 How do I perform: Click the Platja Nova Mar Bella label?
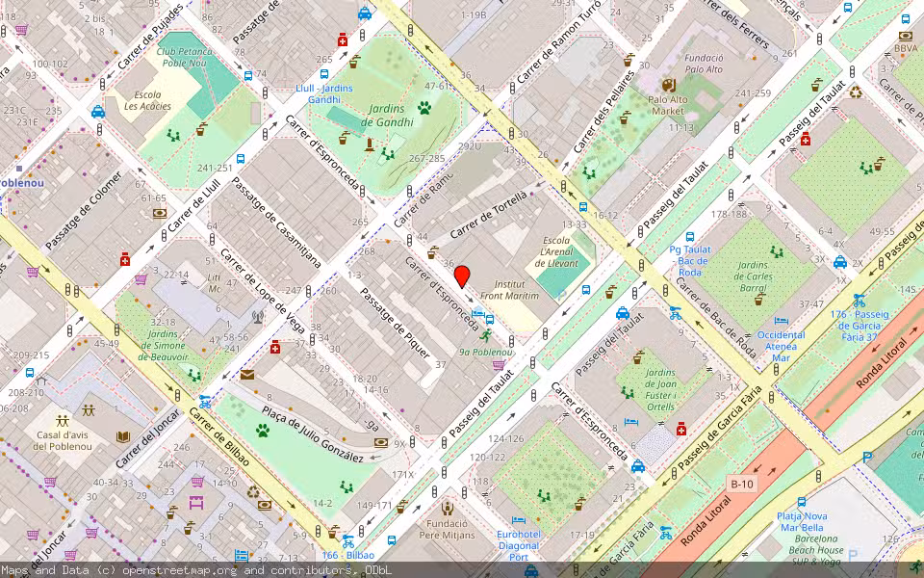click(x=802, y=521)
